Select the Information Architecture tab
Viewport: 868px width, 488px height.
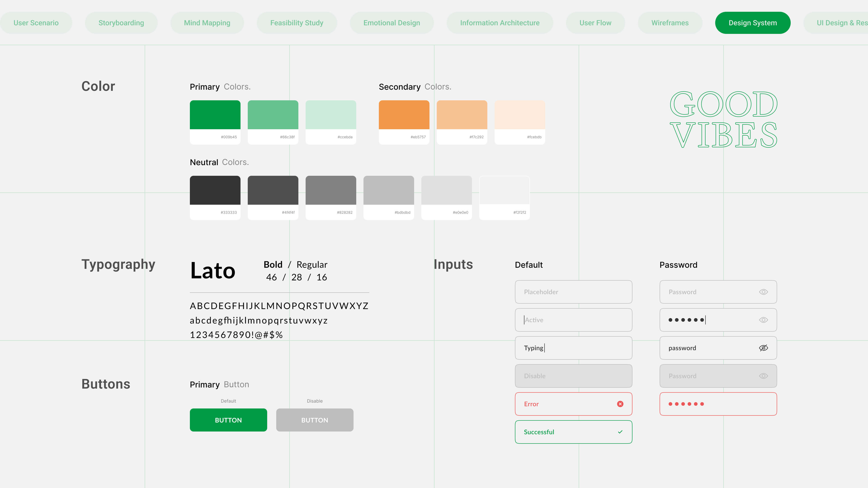coord(499,23)
